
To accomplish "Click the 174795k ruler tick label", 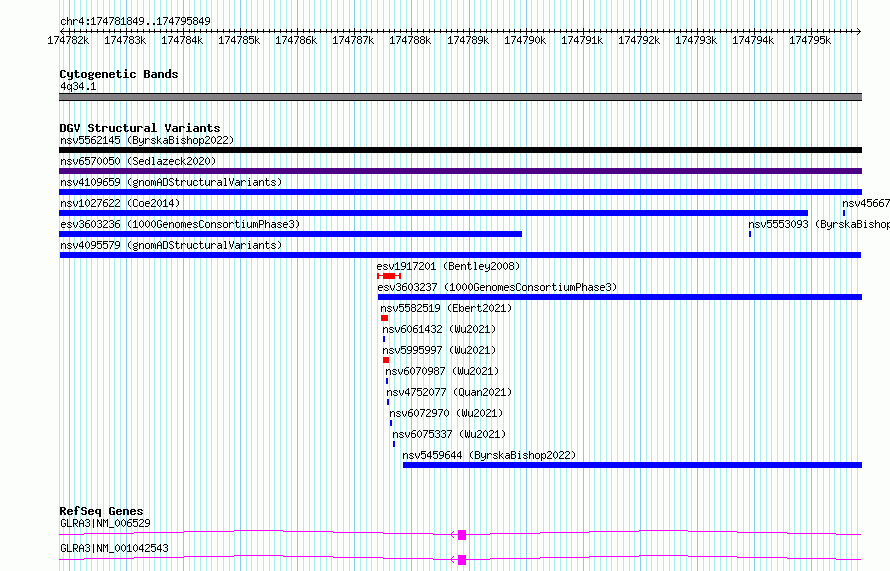I will [810, 40].
